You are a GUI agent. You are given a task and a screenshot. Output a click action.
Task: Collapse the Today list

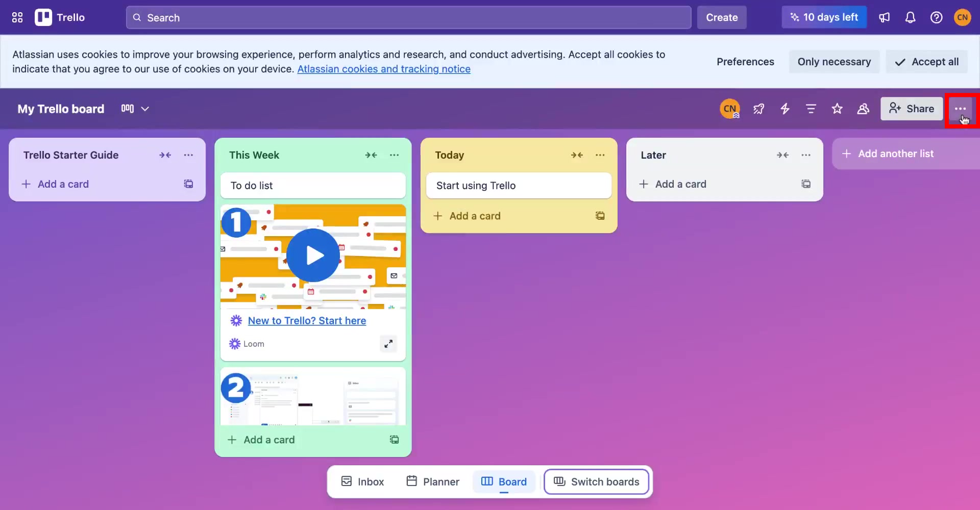pyautogui.click(x=577, y=155)
